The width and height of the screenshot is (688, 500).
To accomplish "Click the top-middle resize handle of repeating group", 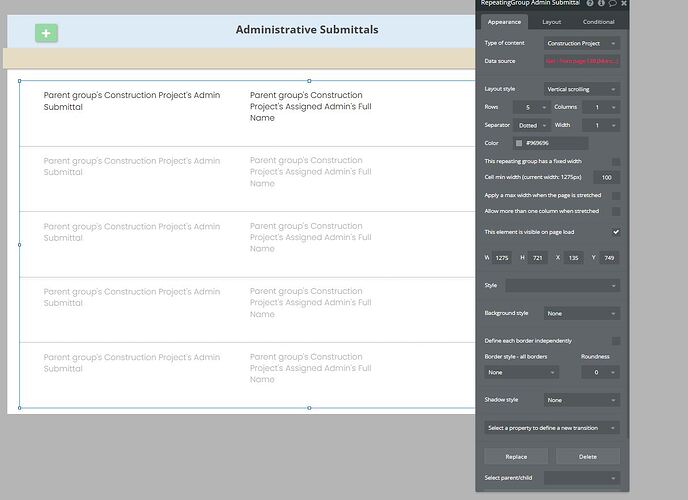I will [309, 81].
